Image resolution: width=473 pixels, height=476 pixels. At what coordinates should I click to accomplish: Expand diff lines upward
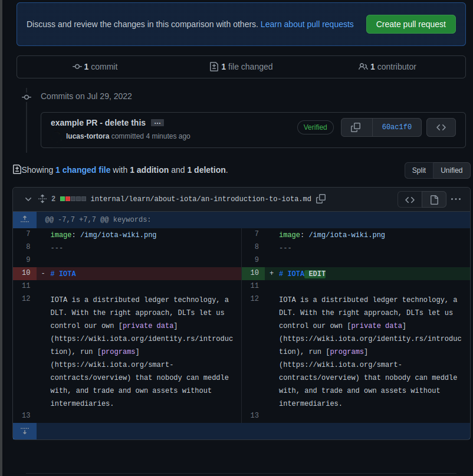(x=25, y=219)
